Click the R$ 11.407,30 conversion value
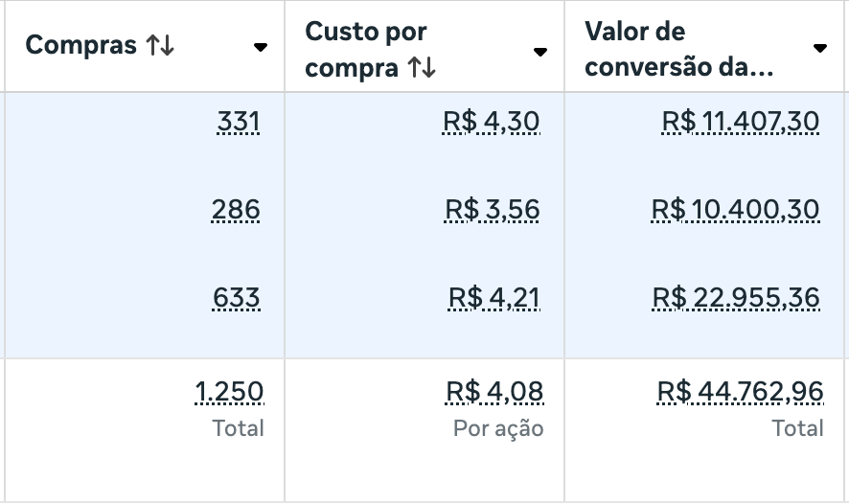This screenshot has width=849, height=504. click(x=741, y=122)
